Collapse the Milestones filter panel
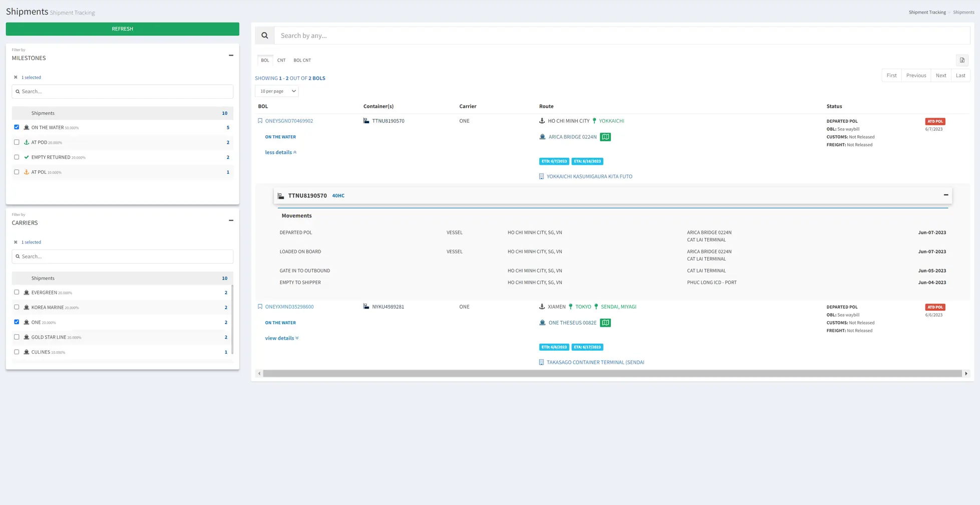Viewport: 980px width, 505px height. point(231,56)
